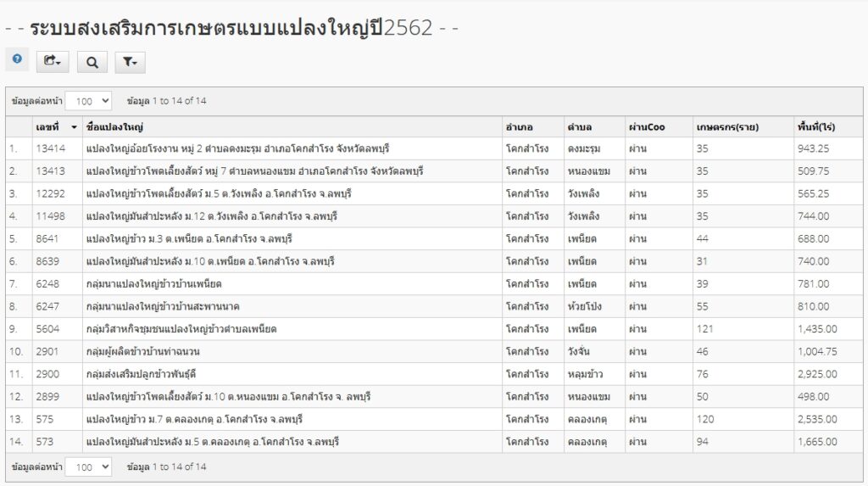Click record number 5604 in row nine

click(47, 328)
